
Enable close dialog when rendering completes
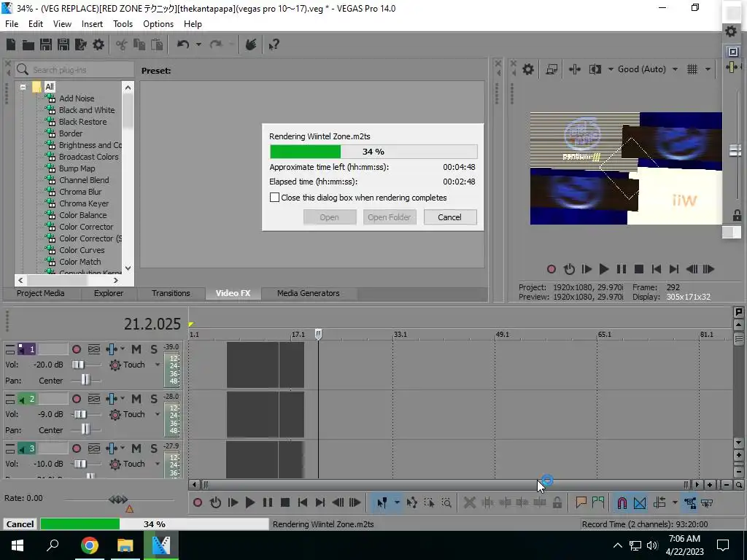pyautogui.click(x=274, y=197)
